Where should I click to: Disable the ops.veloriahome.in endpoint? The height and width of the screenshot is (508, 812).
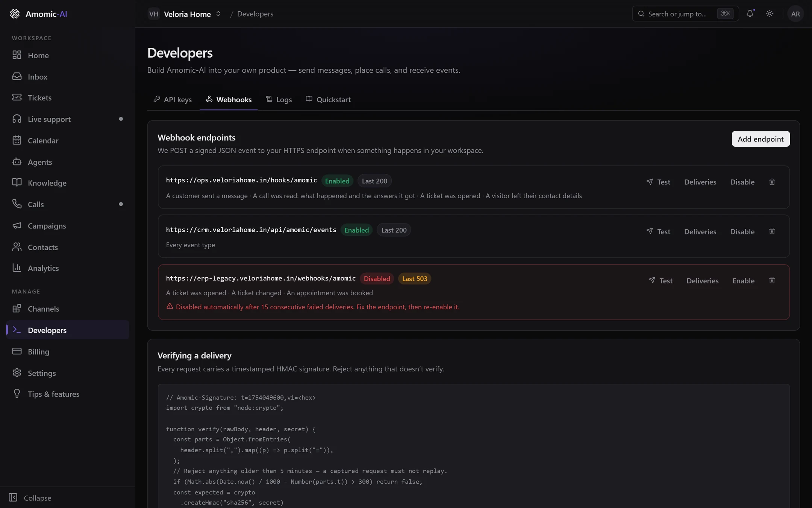tap(742, 182)
